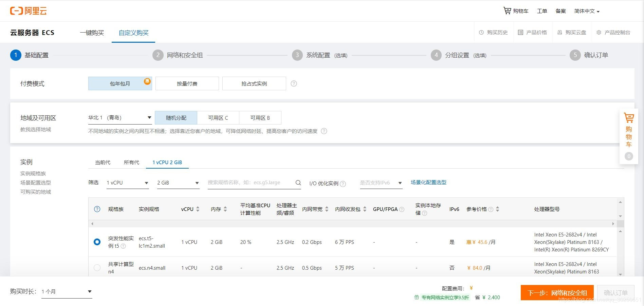Open floating orange shopping cart widget
The height and width of the screenshot is (306, 644).
(629, 137)
